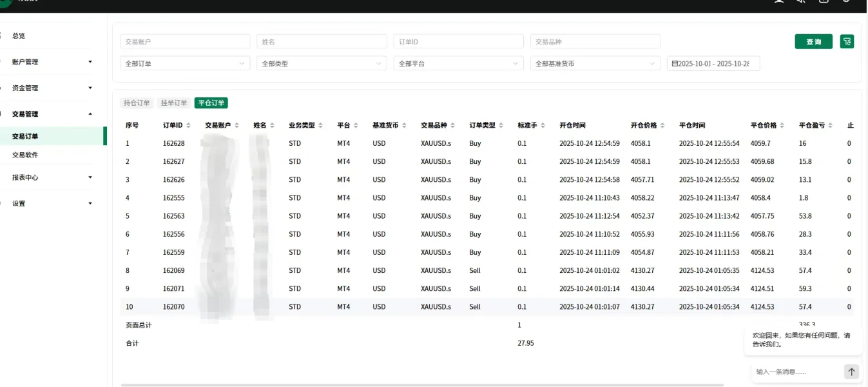Image resolution: width=868 pixels, height=387 pixels.
Task: Click the sort arrows next to 标准手
Action: 543,125
